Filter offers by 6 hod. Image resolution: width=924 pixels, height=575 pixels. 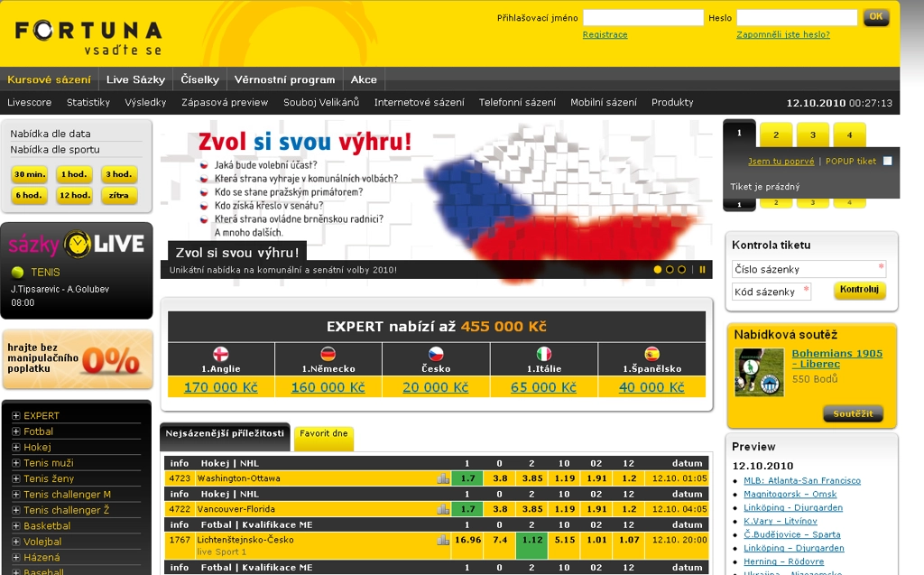29,195
